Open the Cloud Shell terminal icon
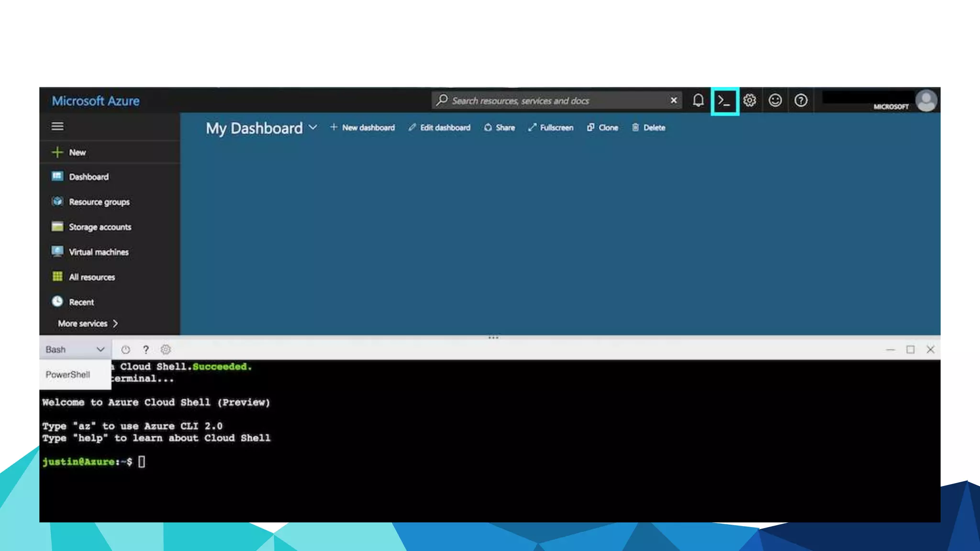The image size is (980, 551). 724,101
